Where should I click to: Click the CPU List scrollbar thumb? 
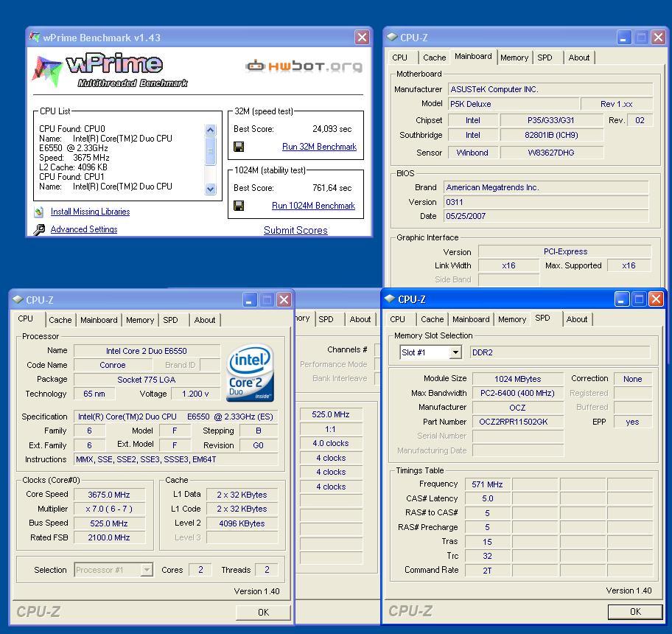click(x=211, y=151)
